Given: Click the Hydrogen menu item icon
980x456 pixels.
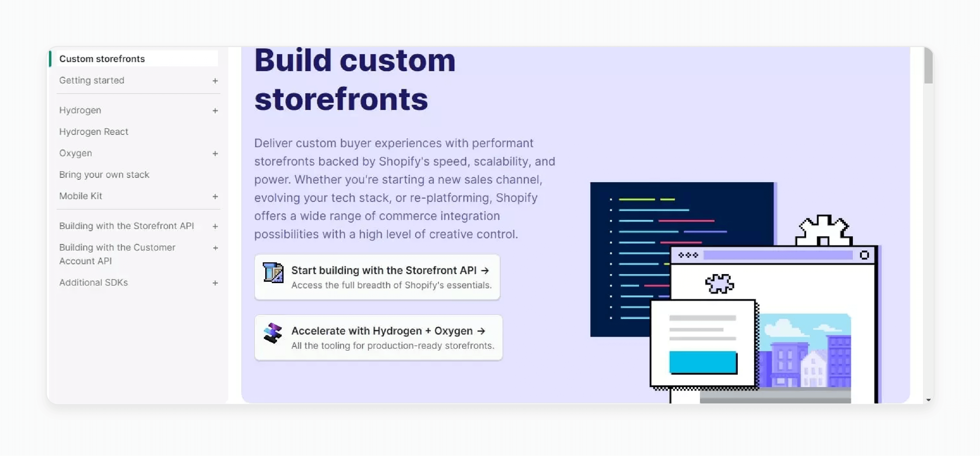Looking at the screenshot, I should point(214,110).
